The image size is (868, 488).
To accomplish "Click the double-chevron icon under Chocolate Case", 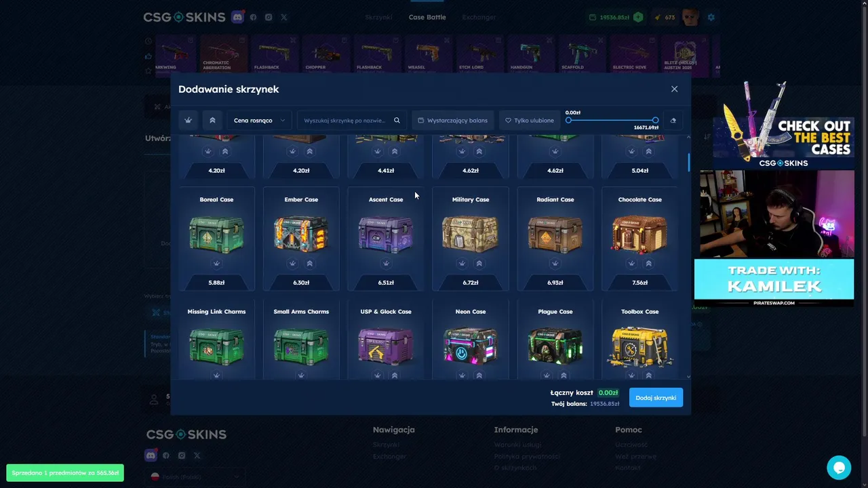I will (x=649, y=263).
